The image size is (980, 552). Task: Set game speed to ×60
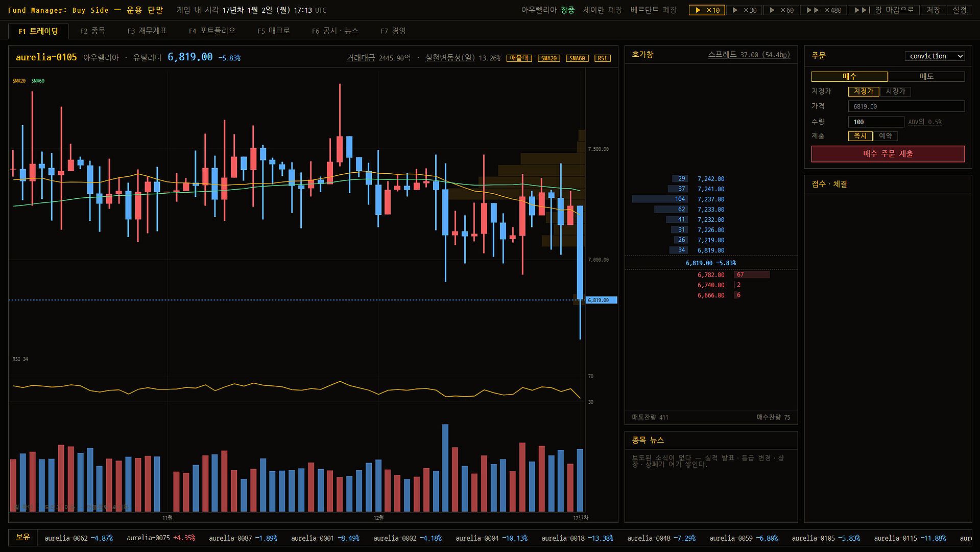point(781,10)
